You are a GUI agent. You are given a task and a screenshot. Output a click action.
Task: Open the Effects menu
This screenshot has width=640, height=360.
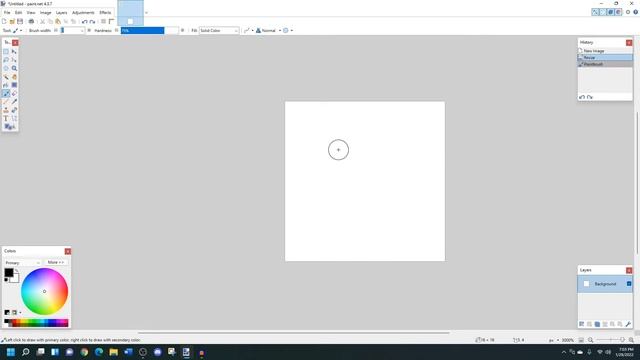coord(105,13)
